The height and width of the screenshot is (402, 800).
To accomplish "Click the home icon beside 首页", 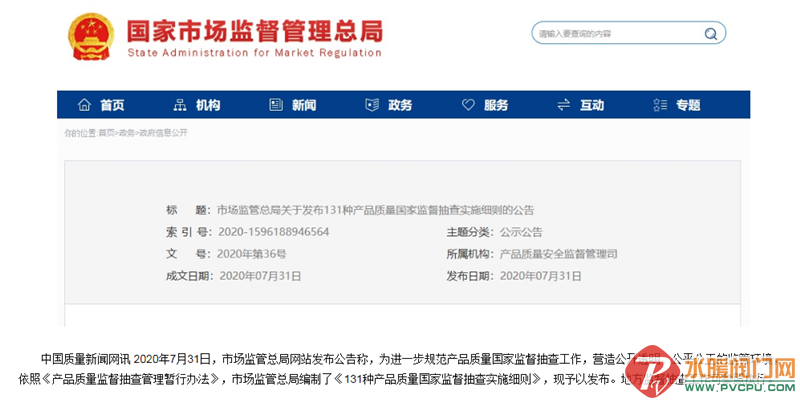I will [x=84, y=105].
